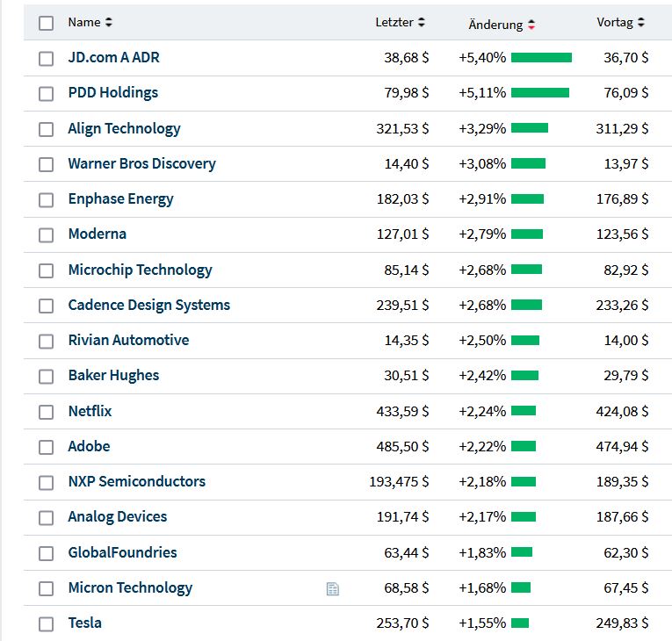Click the GlobalFoundries green change bar

[x=522, y=552]
